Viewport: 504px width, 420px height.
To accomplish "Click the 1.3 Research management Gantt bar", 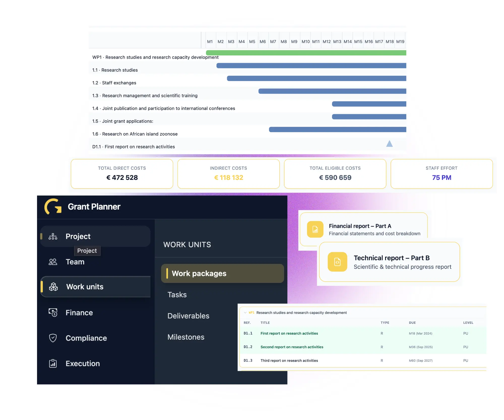I will pos(332,91).
